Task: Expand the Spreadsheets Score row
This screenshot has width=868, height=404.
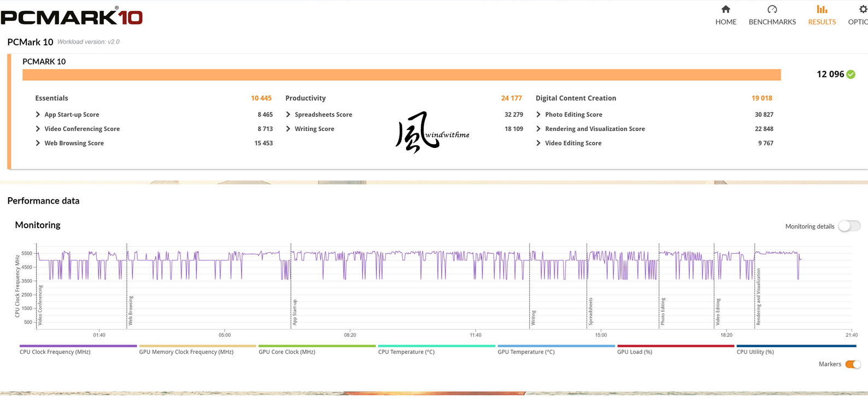Action: [x=288, y=115]
